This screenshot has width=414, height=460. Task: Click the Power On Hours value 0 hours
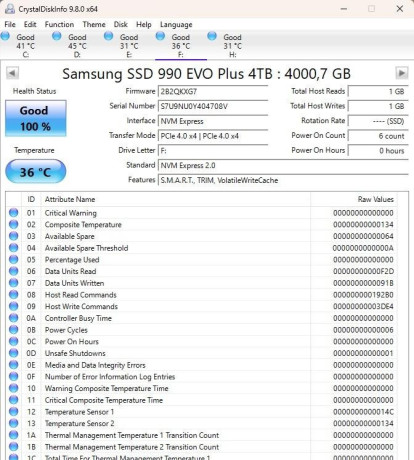point(378,150)
